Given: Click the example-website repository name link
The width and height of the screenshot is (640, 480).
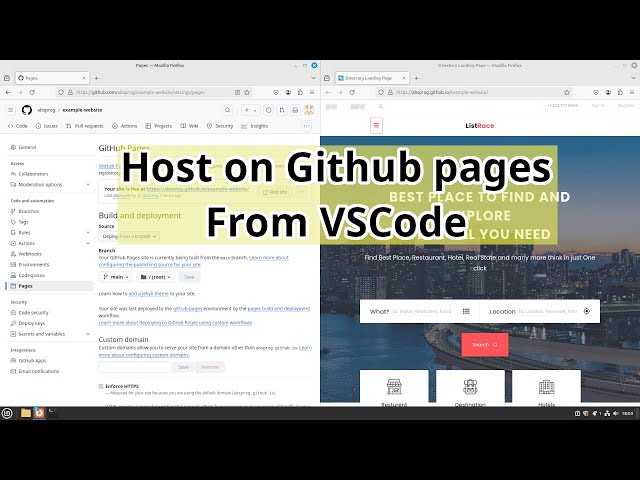Looking at the screenshot, I should pyautogui.click(x=82, y=110).
